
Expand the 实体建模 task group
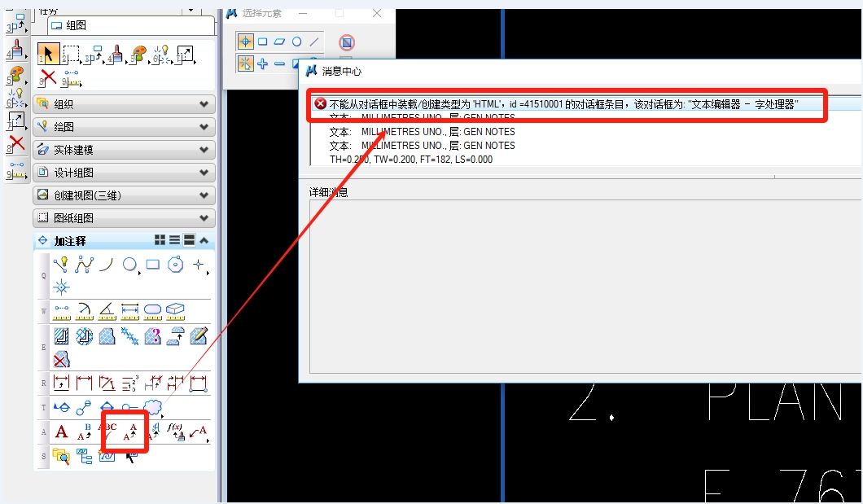pos(124,150)
